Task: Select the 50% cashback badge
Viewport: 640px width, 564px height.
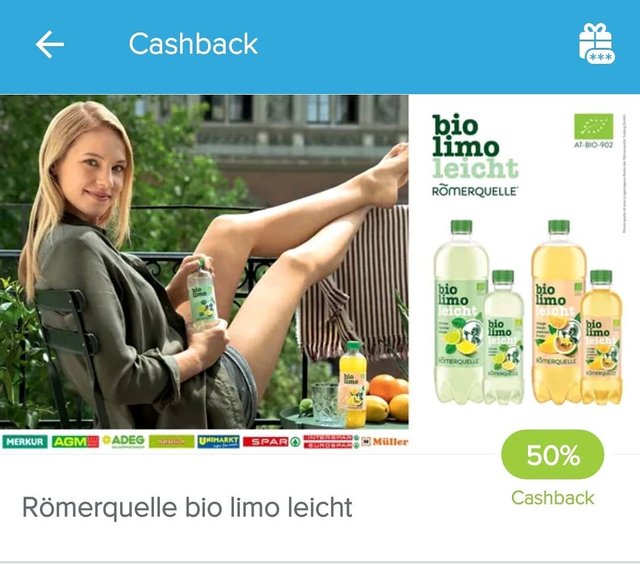Action: coord(553,455)
